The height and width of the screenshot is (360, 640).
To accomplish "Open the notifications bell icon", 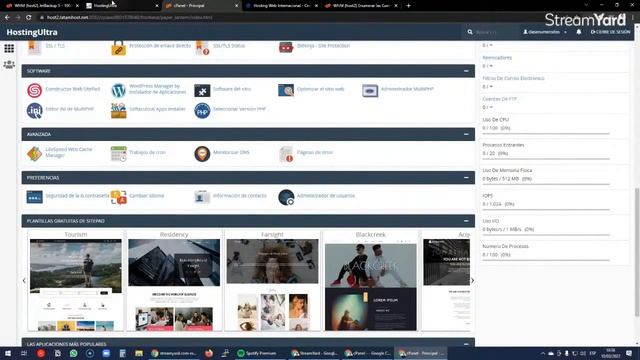I will pyautogui.click(x=579, y=32).
